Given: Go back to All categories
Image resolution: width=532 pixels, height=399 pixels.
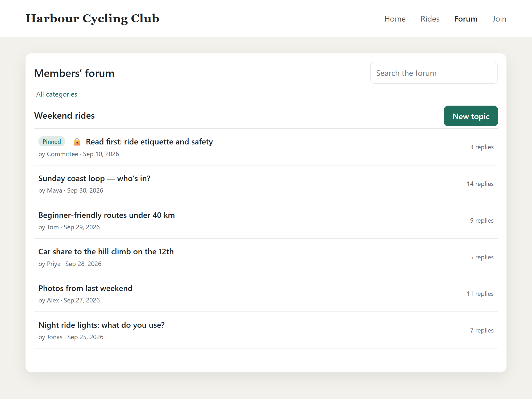Looking at the screenshot, I should point(57,94).
